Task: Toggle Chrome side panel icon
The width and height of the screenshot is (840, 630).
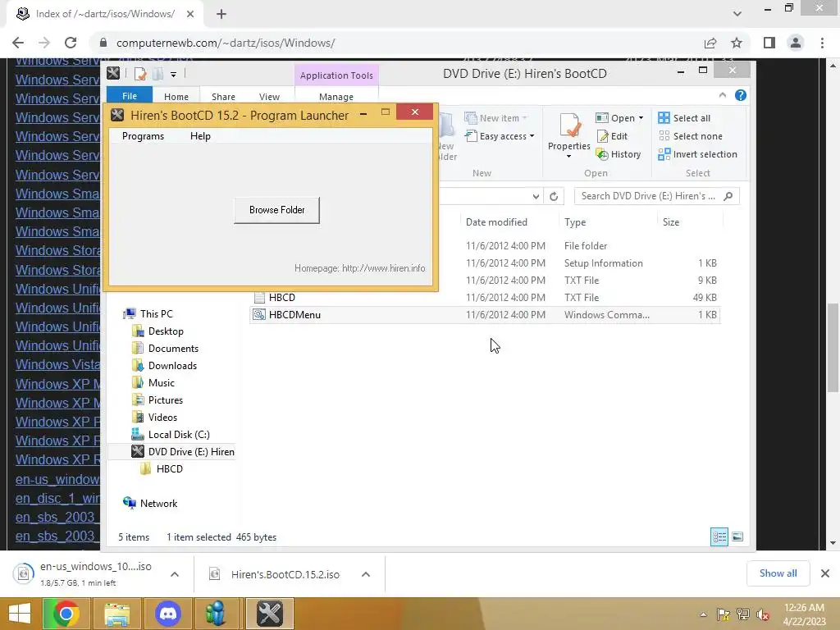Action: 769,43
